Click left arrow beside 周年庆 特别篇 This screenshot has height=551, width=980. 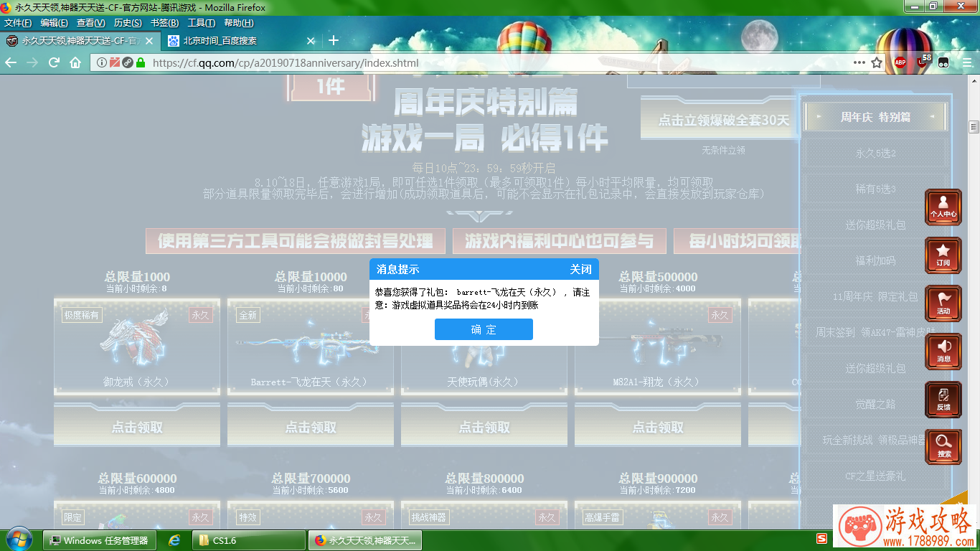(x=818, y=116)
